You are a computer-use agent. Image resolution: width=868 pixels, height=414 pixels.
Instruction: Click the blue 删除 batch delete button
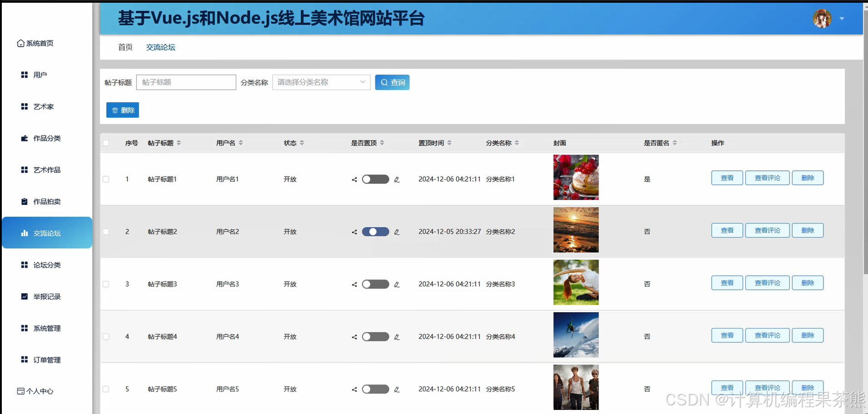coord(123,110)
